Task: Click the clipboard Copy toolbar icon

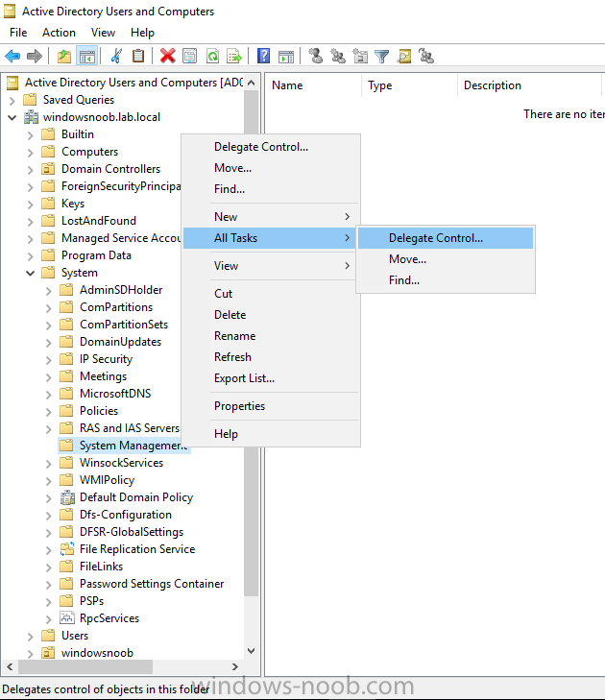Action: tap(138, 57)
